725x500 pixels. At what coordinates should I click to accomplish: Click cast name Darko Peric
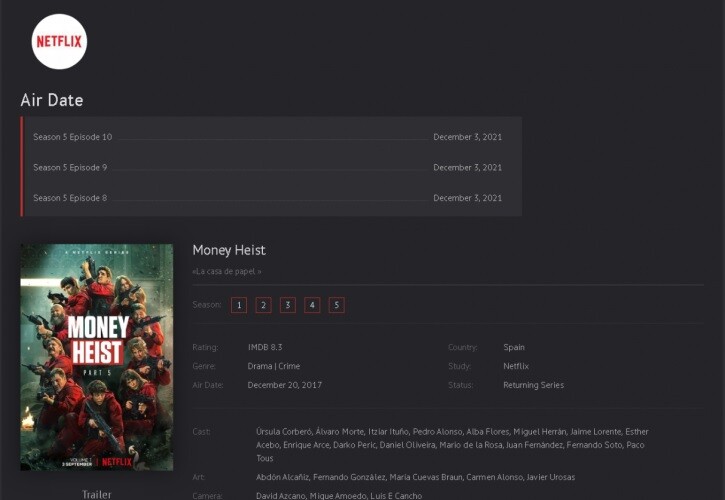tap(355, 445)
